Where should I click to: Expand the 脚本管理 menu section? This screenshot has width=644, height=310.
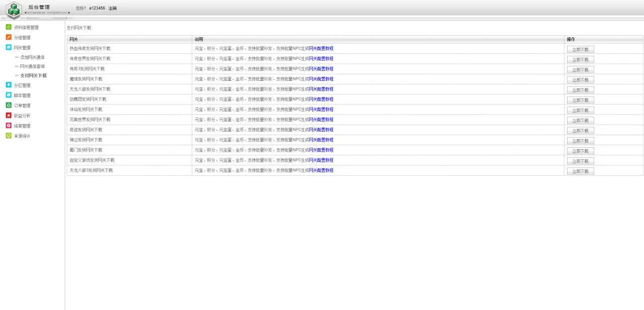point(22,95)
